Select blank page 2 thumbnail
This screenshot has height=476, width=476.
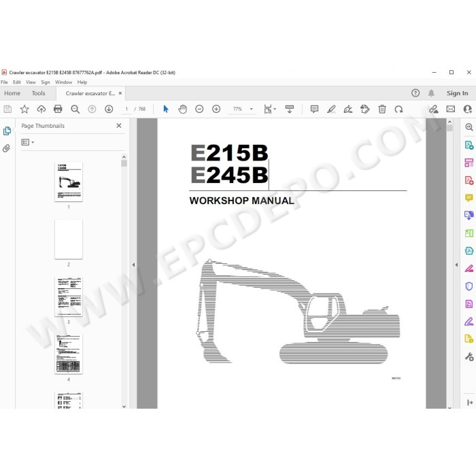click(69, 239)
